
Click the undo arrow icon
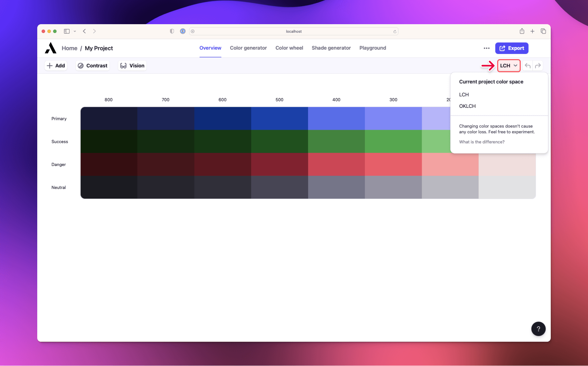coord(528,65)
